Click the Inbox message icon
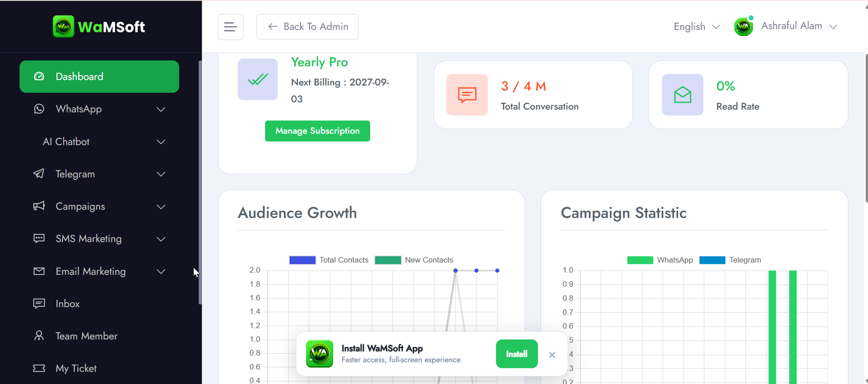868x384 pixels. point(39,303)
